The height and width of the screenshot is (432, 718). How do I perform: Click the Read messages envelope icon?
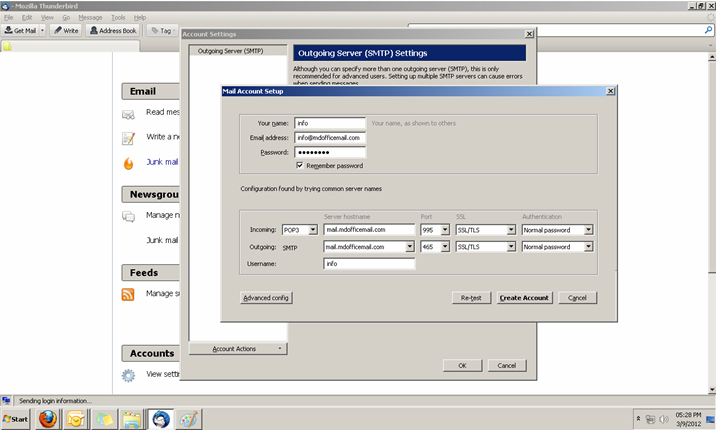(128, 113)
